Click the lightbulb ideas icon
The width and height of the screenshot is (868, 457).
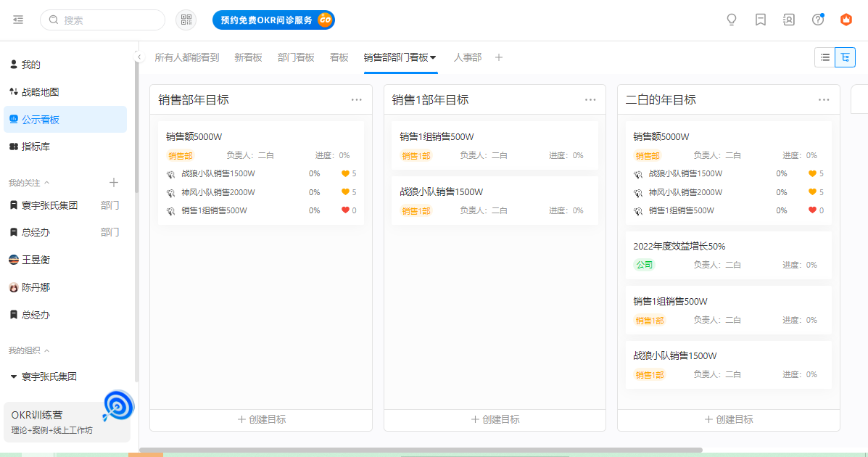[732, 20]
